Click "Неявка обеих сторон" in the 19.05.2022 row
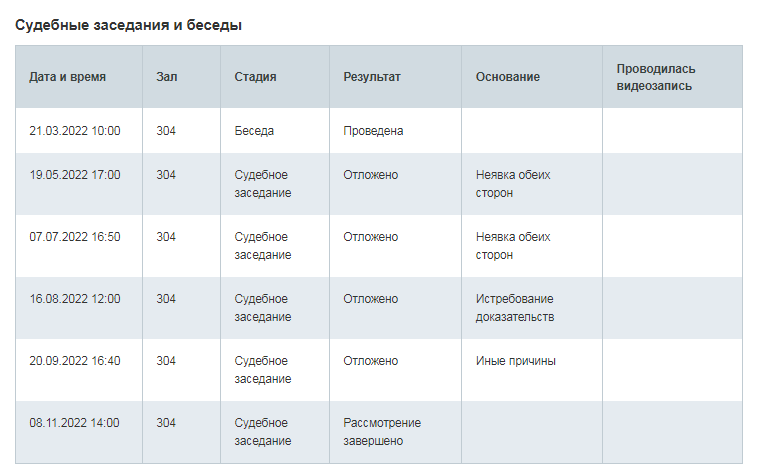The width and height of the screenshot is (758, 476). point(513,184)
